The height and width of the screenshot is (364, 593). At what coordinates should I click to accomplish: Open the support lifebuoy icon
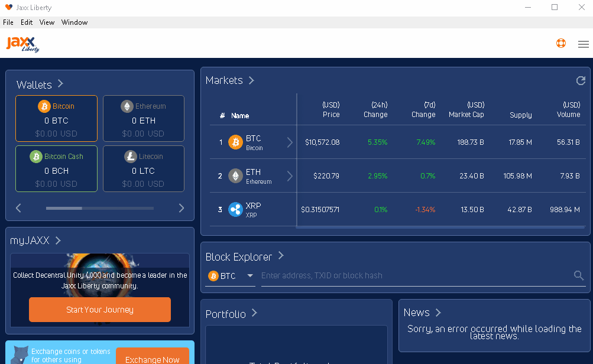point(561,44)
